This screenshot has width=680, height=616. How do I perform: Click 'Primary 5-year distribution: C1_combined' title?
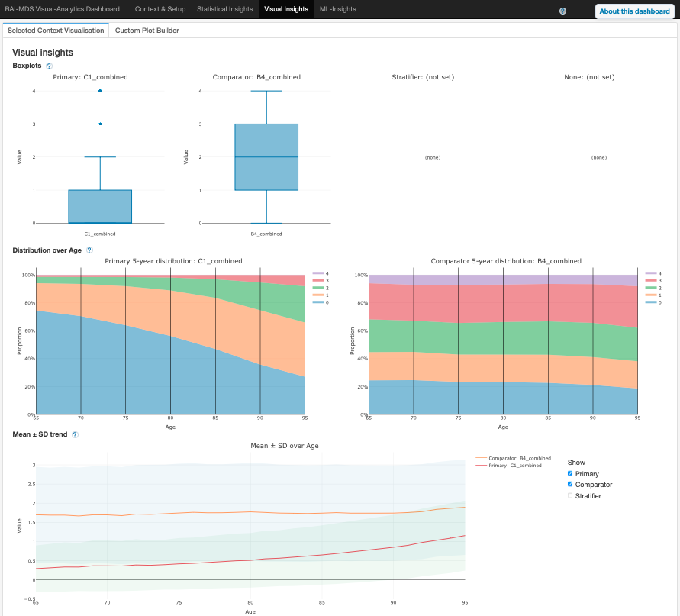(x=173, y=261)
